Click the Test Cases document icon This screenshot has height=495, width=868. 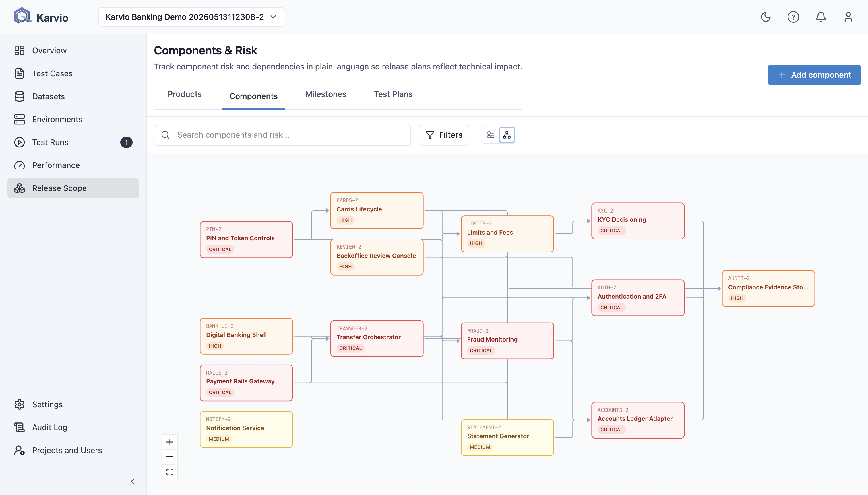(x=20, y=73)
